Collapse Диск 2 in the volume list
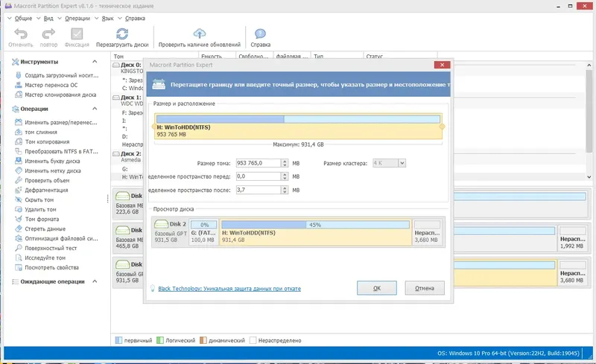 coord(116,154)
